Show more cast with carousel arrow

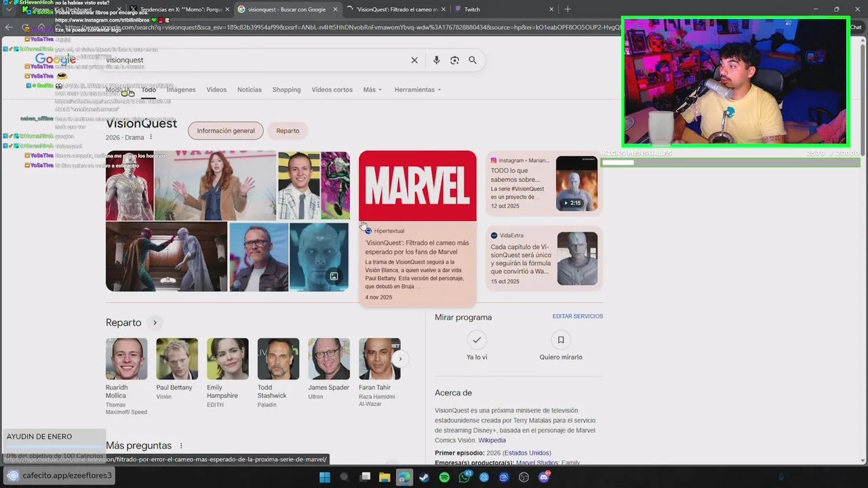tap(400, 359)
